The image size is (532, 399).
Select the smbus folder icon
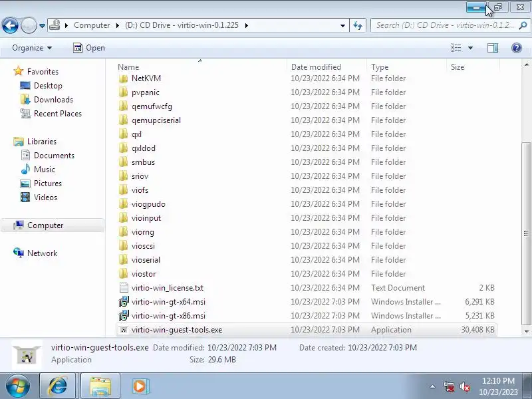point(124,162)
